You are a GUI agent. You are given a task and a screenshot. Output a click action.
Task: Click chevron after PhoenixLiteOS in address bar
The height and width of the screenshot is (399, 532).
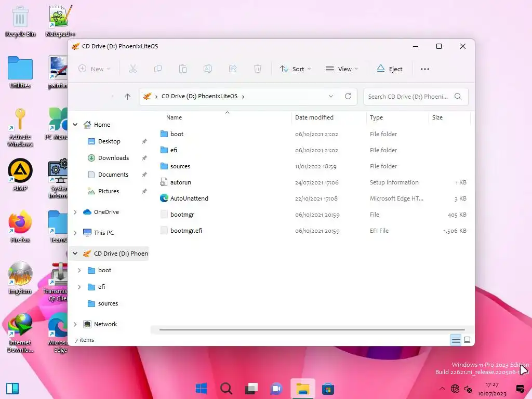point(243,97)
